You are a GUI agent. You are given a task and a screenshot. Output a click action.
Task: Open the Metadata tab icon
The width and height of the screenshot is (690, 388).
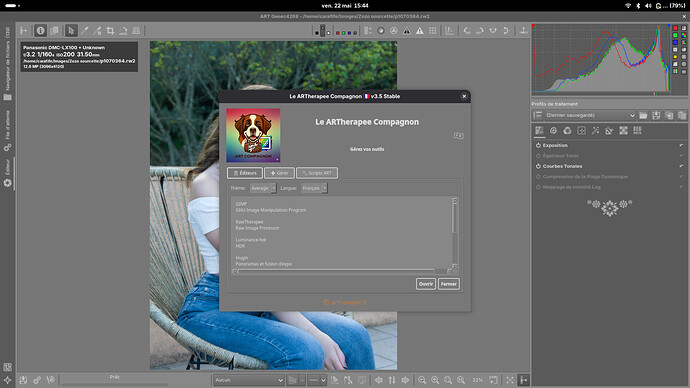(x=637, y=131)
